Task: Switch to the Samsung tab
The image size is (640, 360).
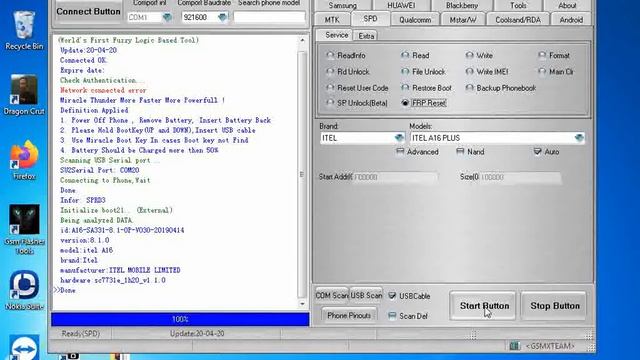Action: (x=343, y=6)
